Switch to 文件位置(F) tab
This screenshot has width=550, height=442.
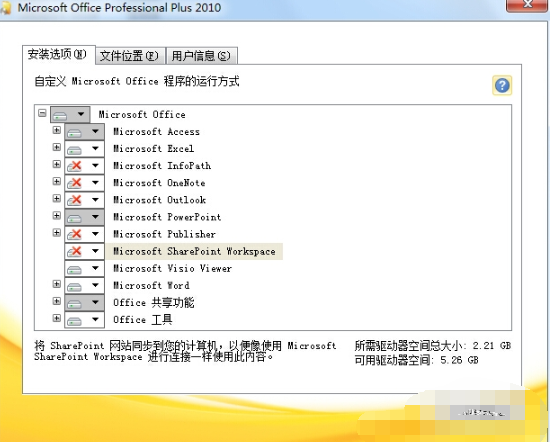(129, 56)
